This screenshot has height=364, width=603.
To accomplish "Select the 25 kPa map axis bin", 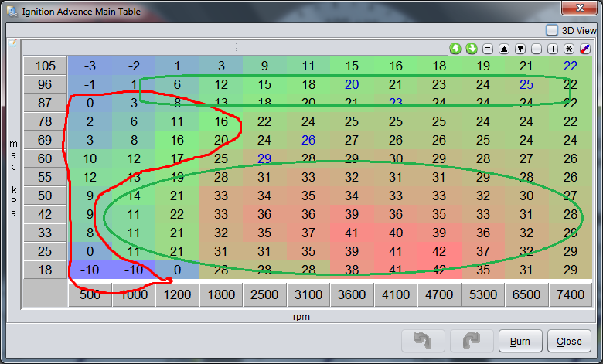I will pos(46,251).
